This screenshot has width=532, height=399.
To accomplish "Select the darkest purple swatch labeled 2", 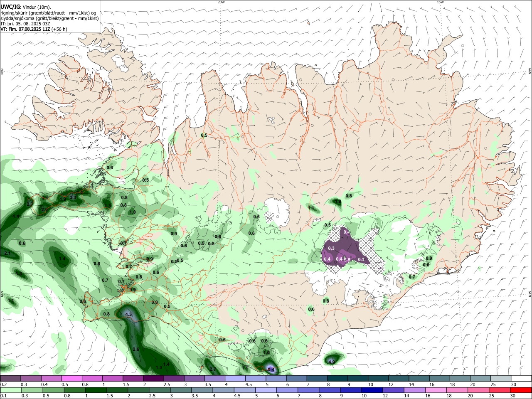I will [x=153, y=378].
